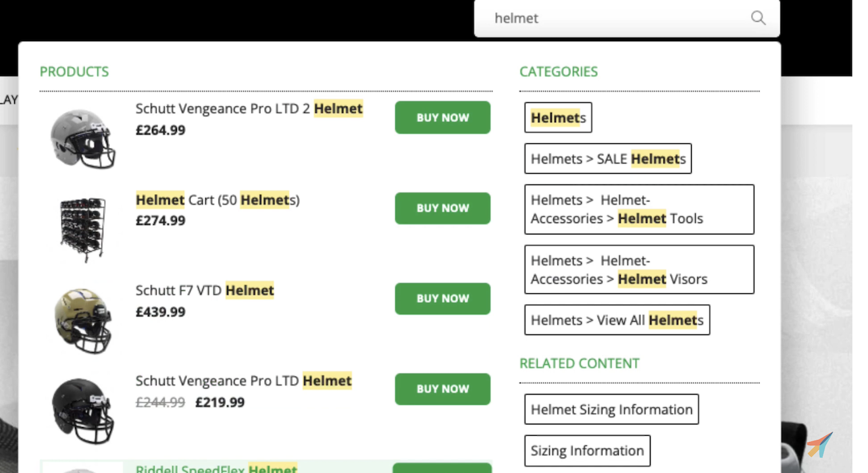Image resolution: width=868 pixels, height=473 pixels.
Task: Open the Helmet Cart (50 Helmets) product
Action: pos(218,200)
